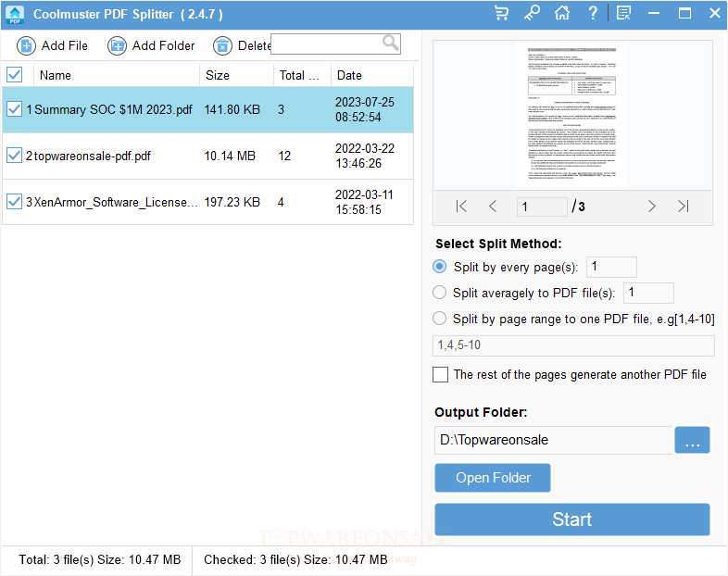Click the averagely PDF file(s) count field
Viewport: 728px width, 576px height.
pos(648,293)
